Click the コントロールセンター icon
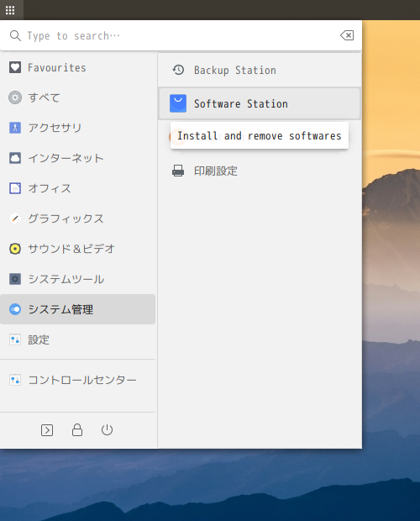This screenshot has height=521, width=420. pos(15,380)
